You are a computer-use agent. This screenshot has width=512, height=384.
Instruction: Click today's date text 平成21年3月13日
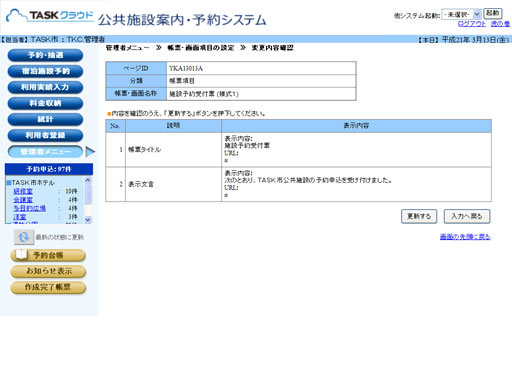475,40
